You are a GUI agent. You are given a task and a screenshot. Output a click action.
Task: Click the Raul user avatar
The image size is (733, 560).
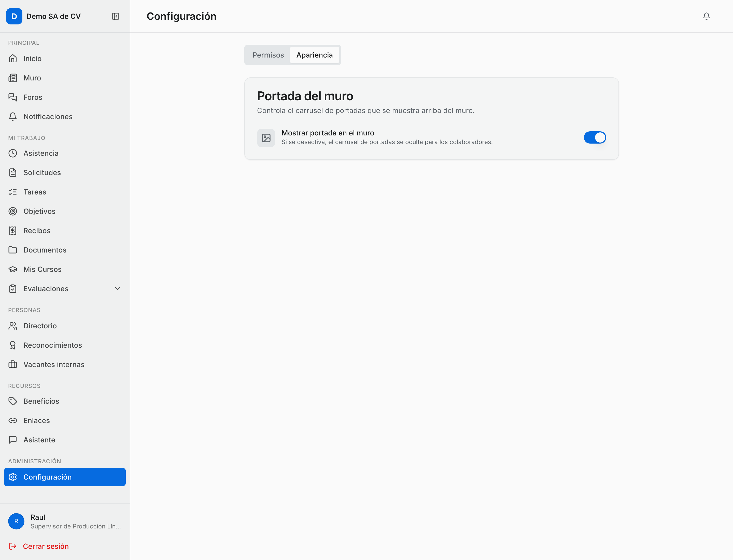click(x=16, y=521)
